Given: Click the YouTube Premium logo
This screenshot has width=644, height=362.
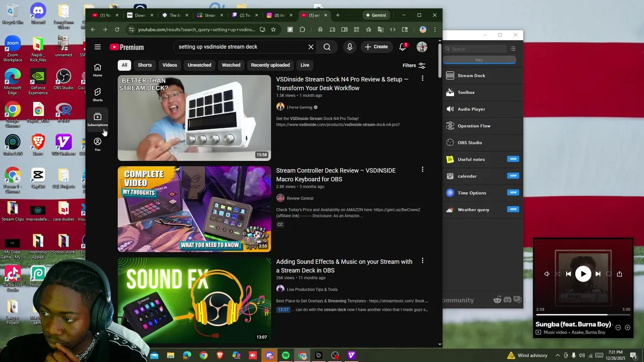Looking at the screenshot, I should click(x=127, y=47).
